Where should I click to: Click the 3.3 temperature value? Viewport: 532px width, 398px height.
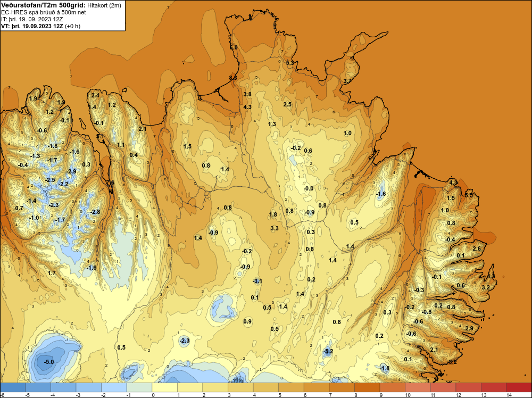[x=275, y=228]
